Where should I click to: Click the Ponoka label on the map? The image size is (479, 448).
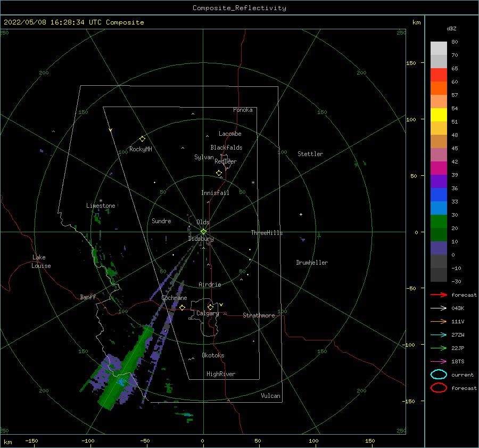tap(243, 110)
